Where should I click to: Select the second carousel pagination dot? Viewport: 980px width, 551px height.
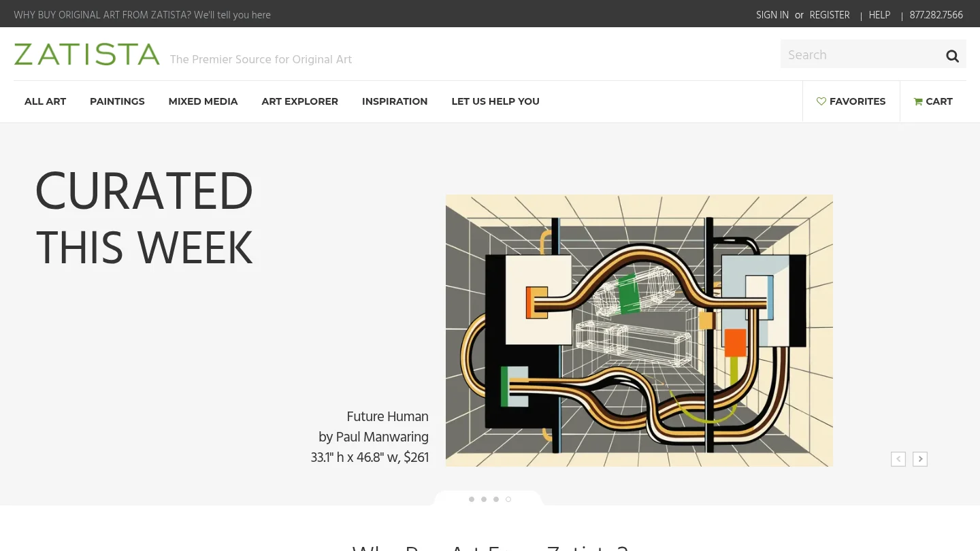click(x=484, y=499)
